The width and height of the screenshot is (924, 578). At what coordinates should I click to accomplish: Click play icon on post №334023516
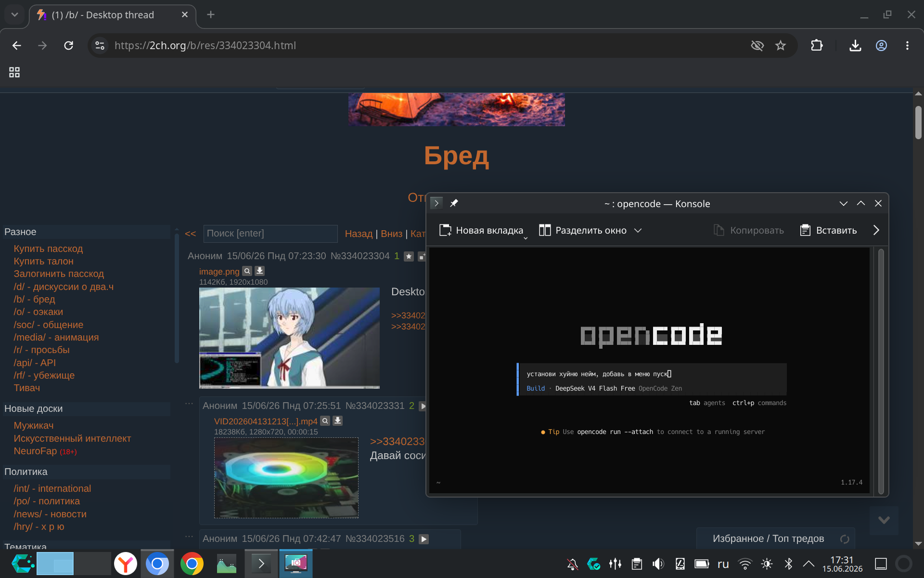click(x=423, y=539)
